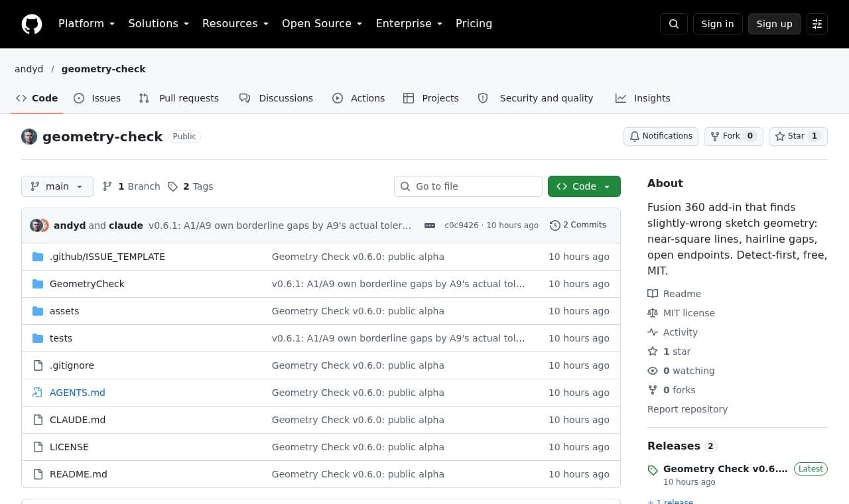849x504 pixels.
Task: Fork the geometry-check repository
Action: (734, 137)
